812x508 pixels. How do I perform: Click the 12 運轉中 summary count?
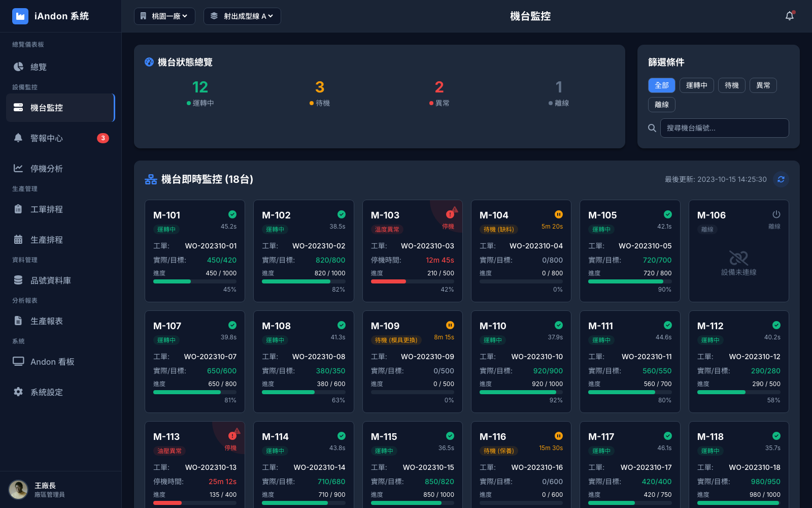point(200,87)
